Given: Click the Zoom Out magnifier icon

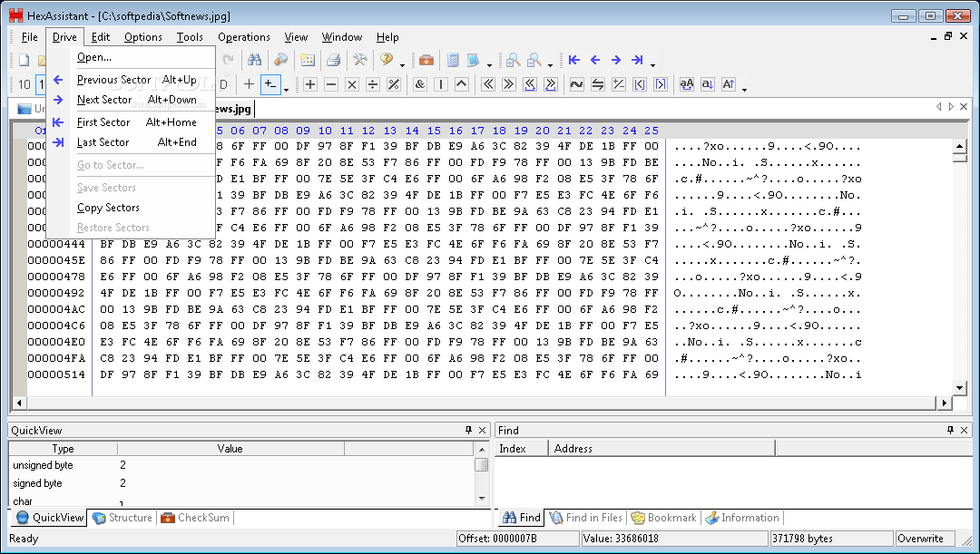Looking at the screenshot, I should point(534,60).
